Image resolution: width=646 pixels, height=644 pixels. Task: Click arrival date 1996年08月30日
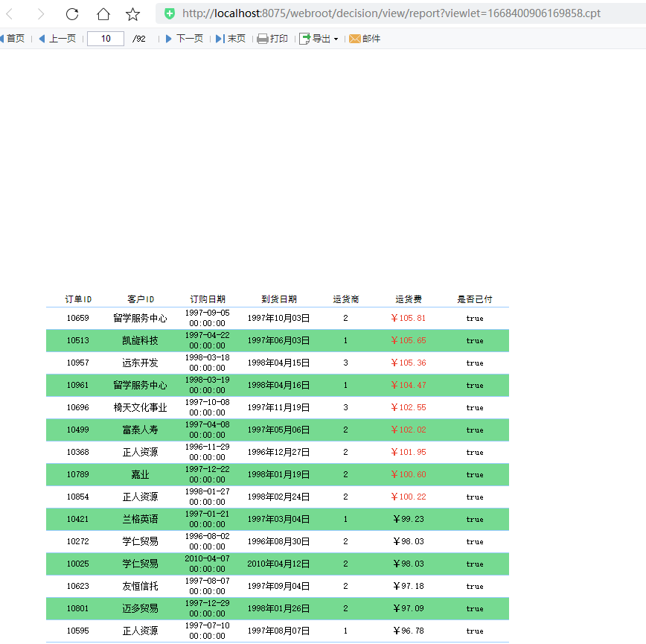tap(278, 541)
